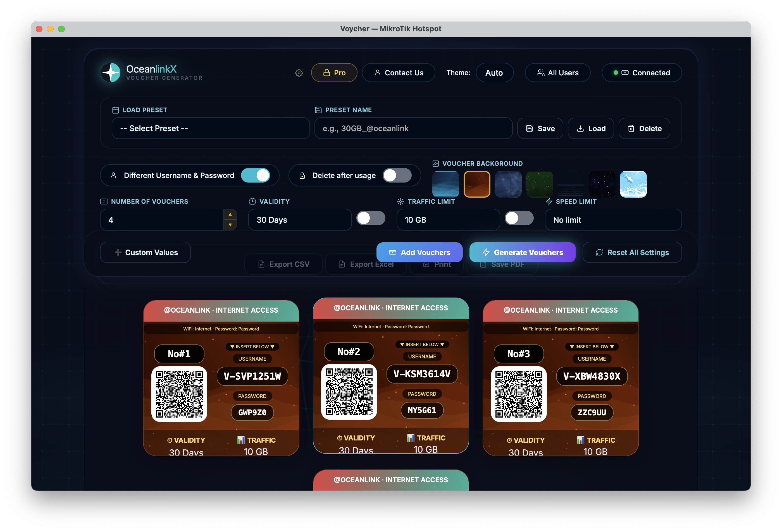Screen dimensions: 782x532
Task: Click the QR code on voucher No#3
Action: point(519,394)
